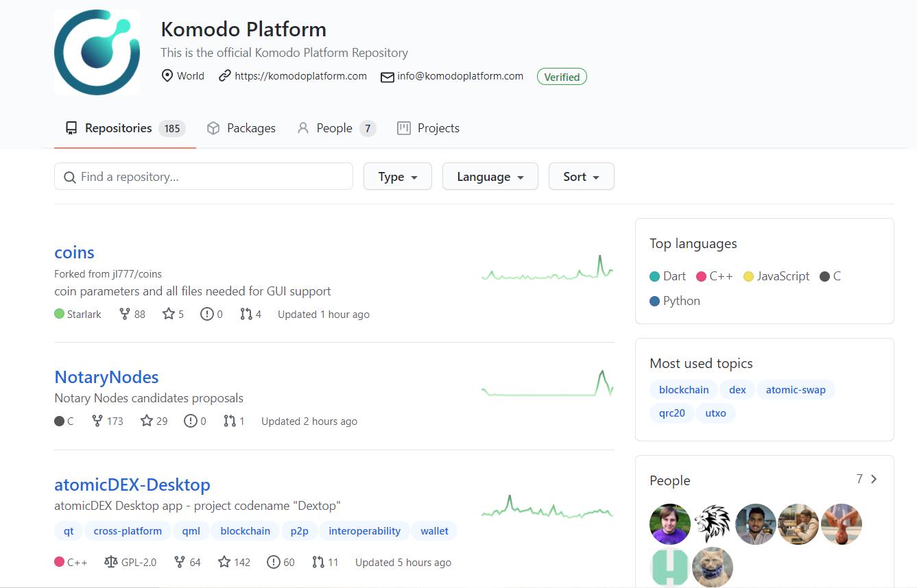The width and height of the screenshot is (917, 588).
Task: Select the blockchain tag under atomicDEX-Desktop
Action: click(246, 531)
